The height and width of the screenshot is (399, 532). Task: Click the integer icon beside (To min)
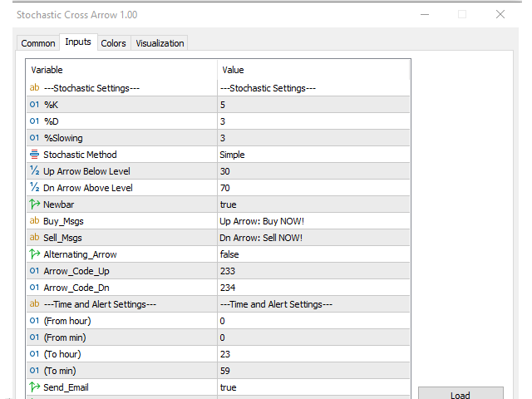34,371
